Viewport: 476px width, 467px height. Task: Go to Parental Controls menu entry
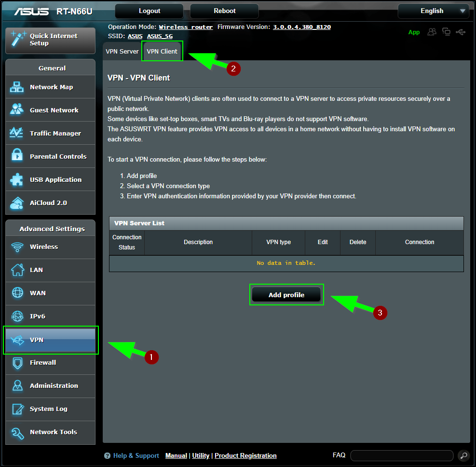[50, 156]
